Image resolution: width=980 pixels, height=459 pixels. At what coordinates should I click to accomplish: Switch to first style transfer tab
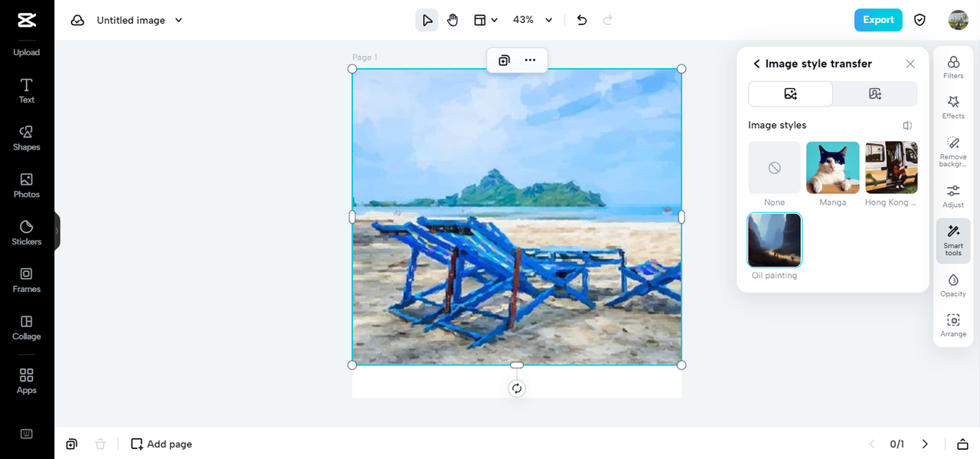790,93
